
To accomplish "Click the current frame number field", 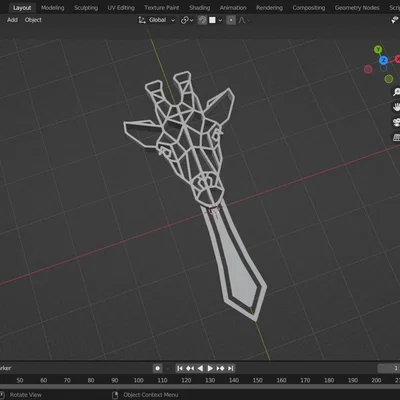I will (389, 368).
